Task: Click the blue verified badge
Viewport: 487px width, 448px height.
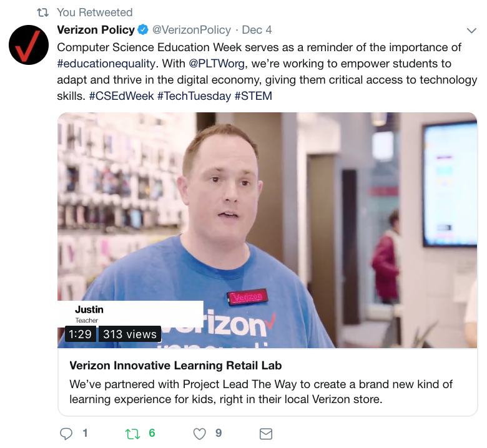Action: coord(143,30)
